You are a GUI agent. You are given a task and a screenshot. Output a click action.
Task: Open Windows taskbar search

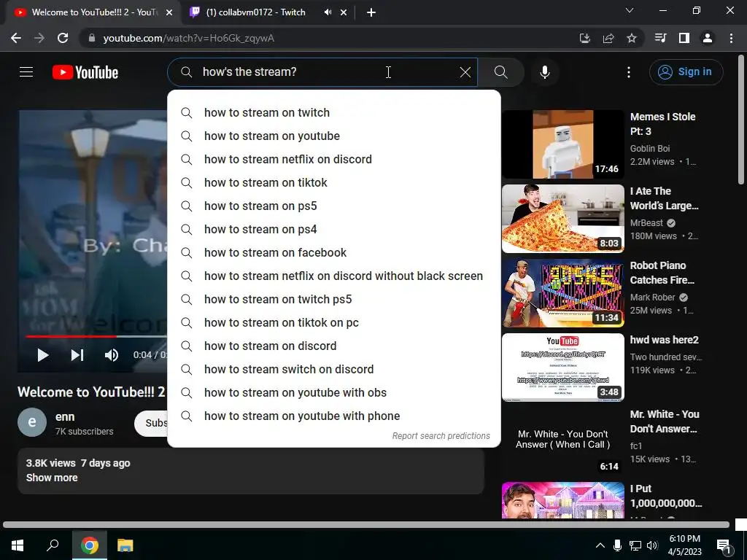pyautogui.click(x=53, y=545)
